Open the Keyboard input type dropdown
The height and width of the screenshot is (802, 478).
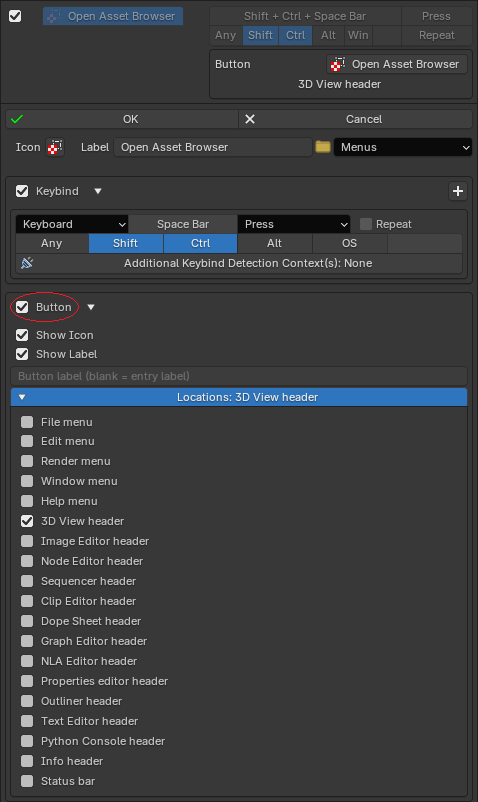[x=72, y=224]
